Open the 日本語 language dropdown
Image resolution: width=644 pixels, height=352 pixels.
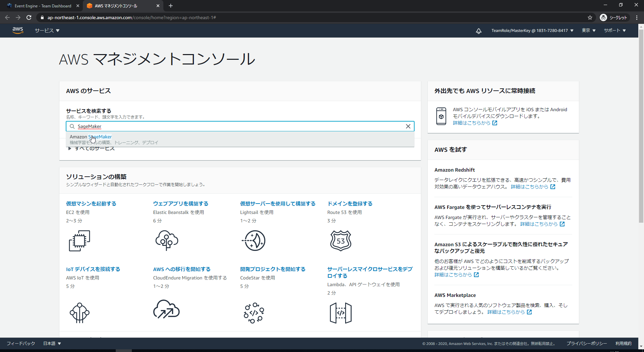[52, 343]
